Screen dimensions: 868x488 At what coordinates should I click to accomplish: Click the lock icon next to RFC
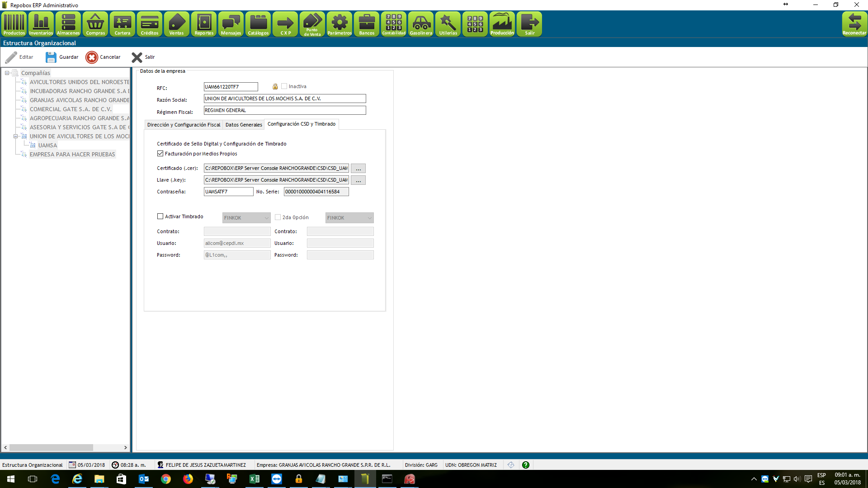(275, 86)
